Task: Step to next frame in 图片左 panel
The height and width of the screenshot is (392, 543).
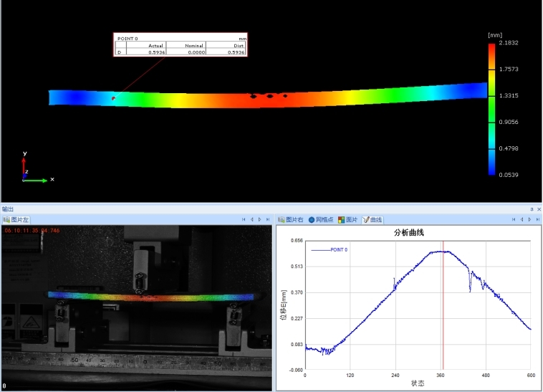Action: (259, 219)
